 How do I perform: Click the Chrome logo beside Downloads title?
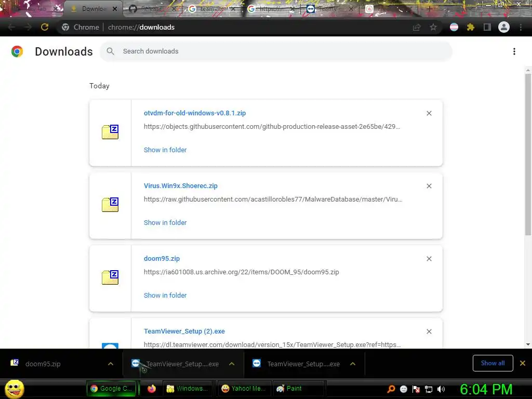(17, 51)
